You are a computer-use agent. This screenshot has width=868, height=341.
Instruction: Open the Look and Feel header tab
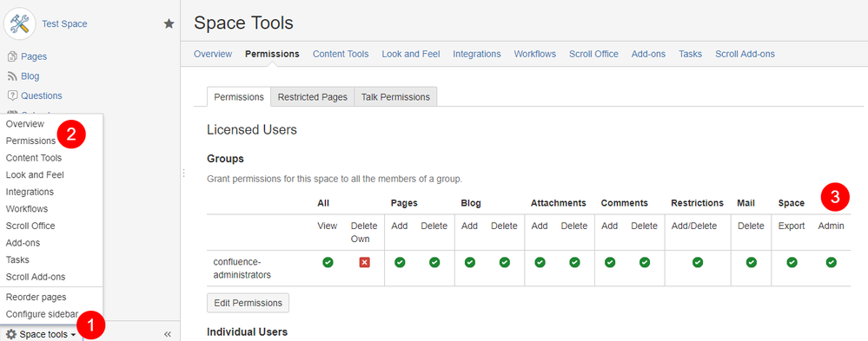tap(411, 54)
